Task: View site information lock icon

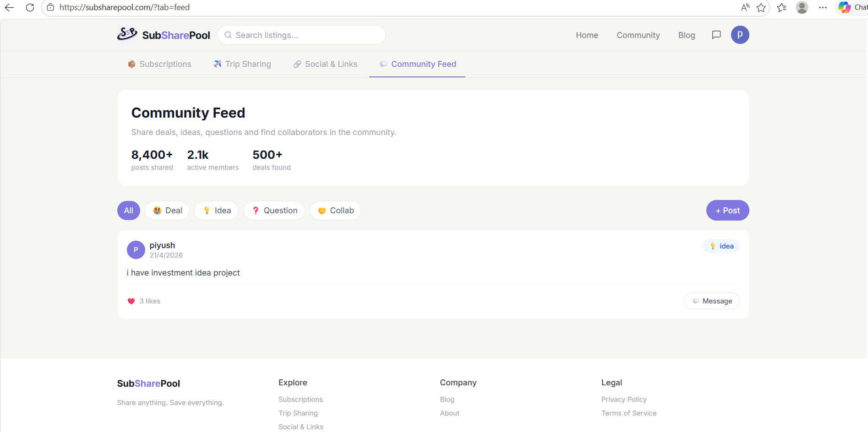Action: tap(50, 7)
